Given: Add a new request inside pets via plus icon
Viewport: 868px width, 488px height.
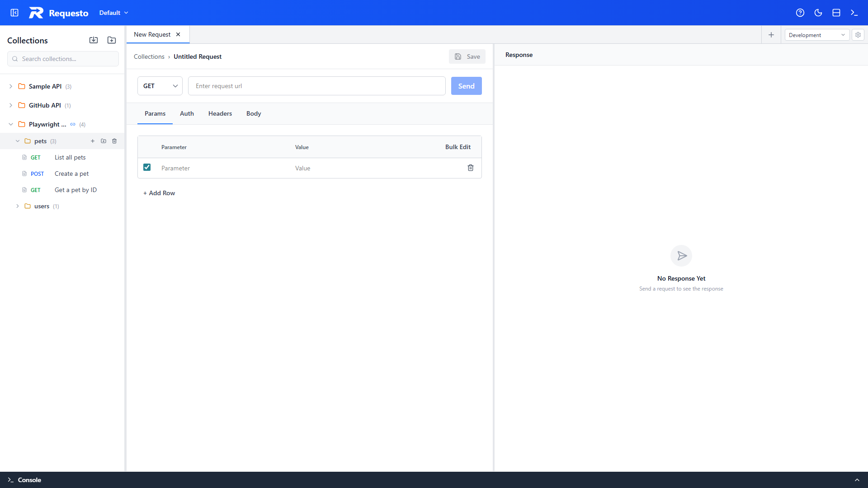Looking at the screenshot, I should [x=93, y=141].
